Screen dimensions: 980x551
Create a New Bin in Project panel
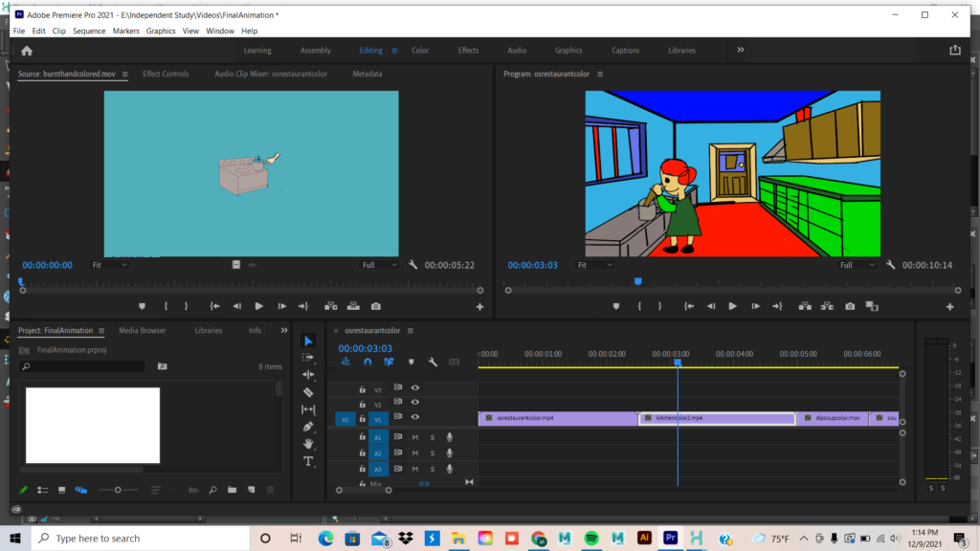232,490
